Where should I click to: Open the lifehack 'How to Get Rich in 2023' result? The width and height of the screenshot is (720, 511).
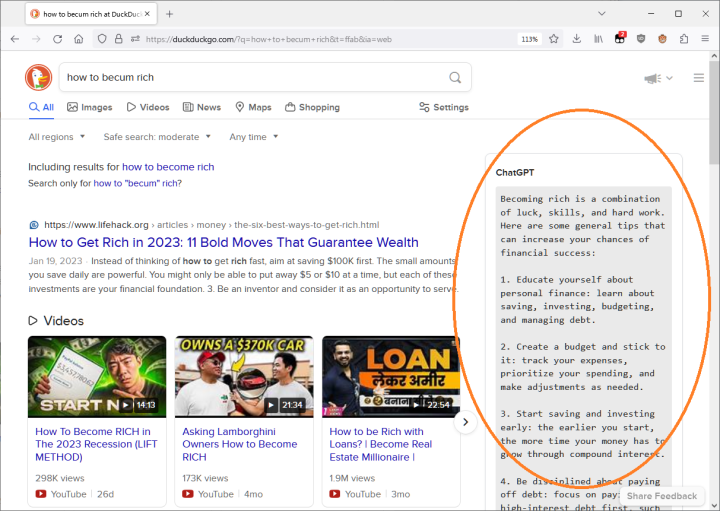(223, 242)
